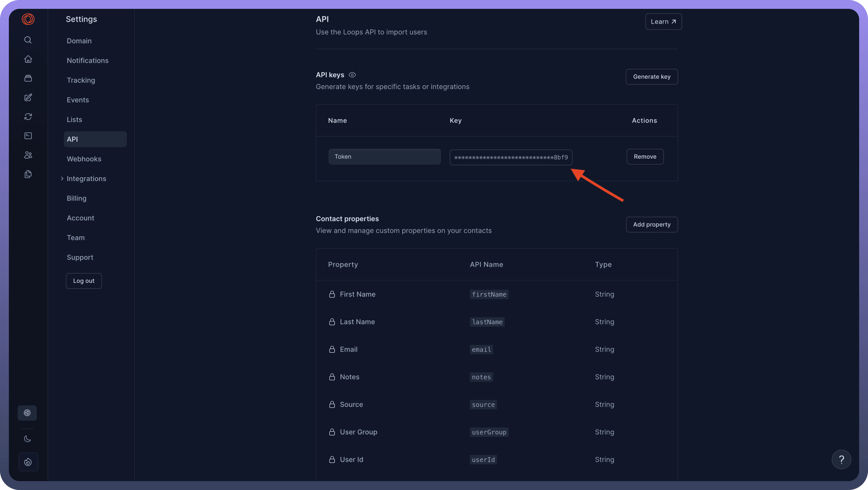
Task: Click the Loops logo icon
Action: (28, 19)
